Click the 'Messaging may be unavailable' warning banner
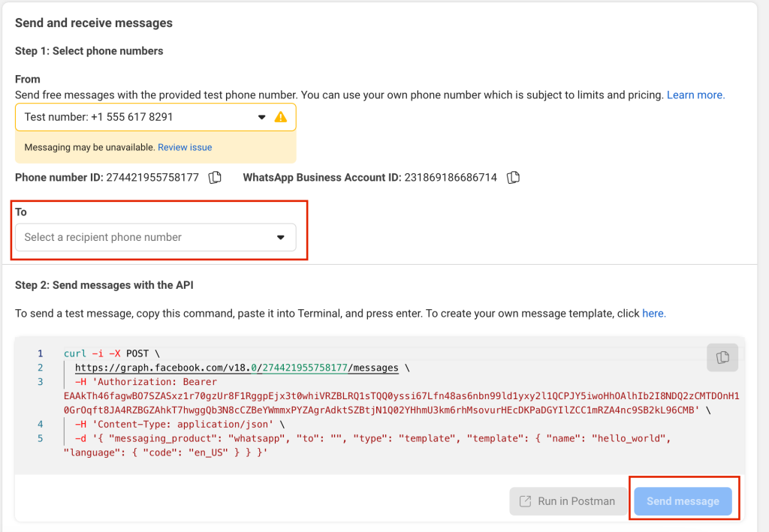This screenshot has height=532, width=769. point(89,148)
